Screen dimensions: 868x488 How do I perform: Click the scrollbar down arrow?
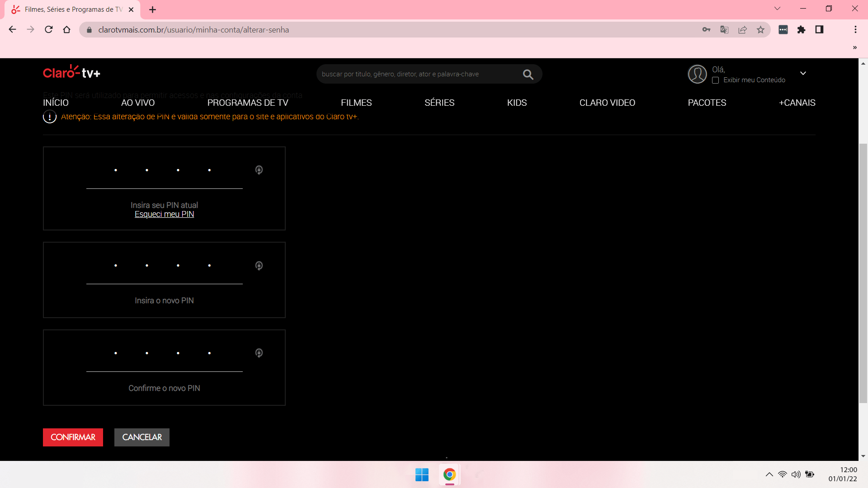tap(863, 456)
